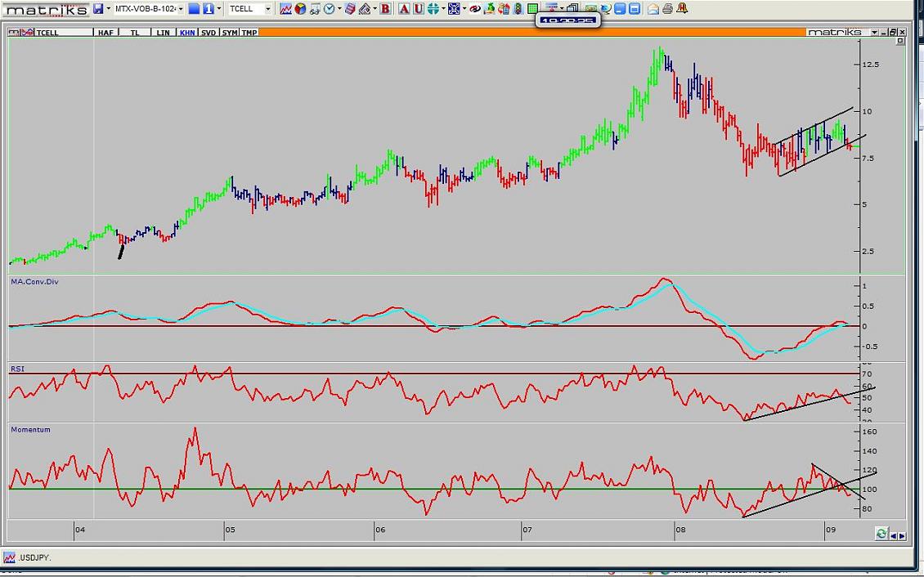Click the printer icon in toolbar
Screen dimensions: 924x577
tap(667, 8)
